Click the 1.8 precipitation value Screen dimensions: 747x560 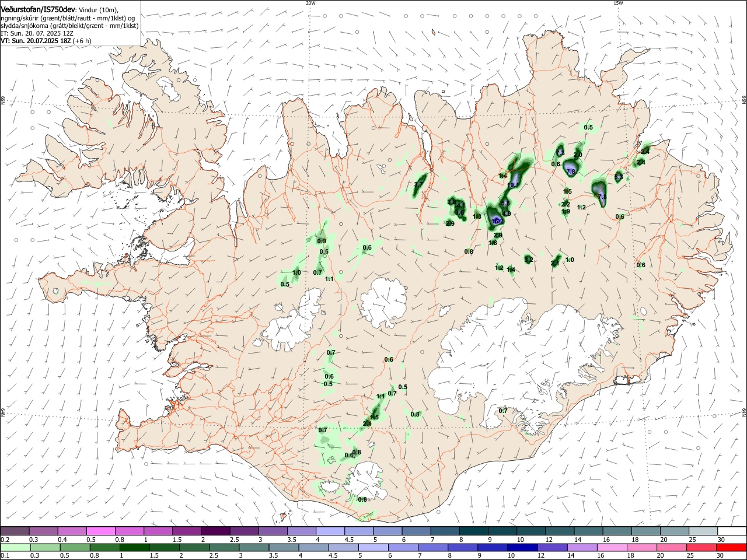(493, 243)
